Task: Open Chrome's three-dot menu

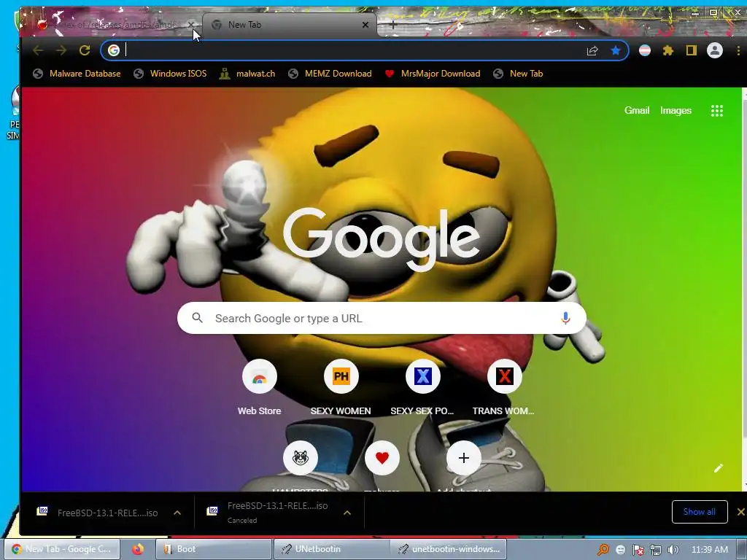Action: pyautogui.click(x=738, y=50)
